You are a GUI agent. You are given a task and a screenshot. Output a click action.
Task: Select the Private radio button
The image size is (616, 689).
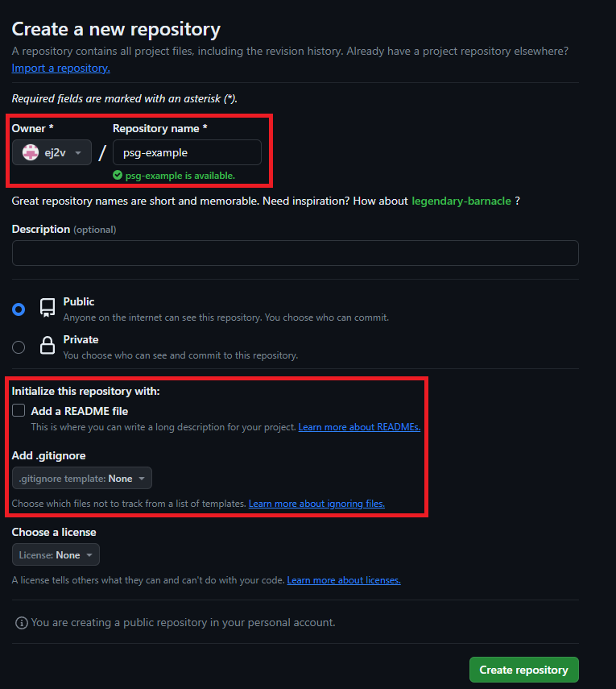pyautogui.click(x=19, y=347)
